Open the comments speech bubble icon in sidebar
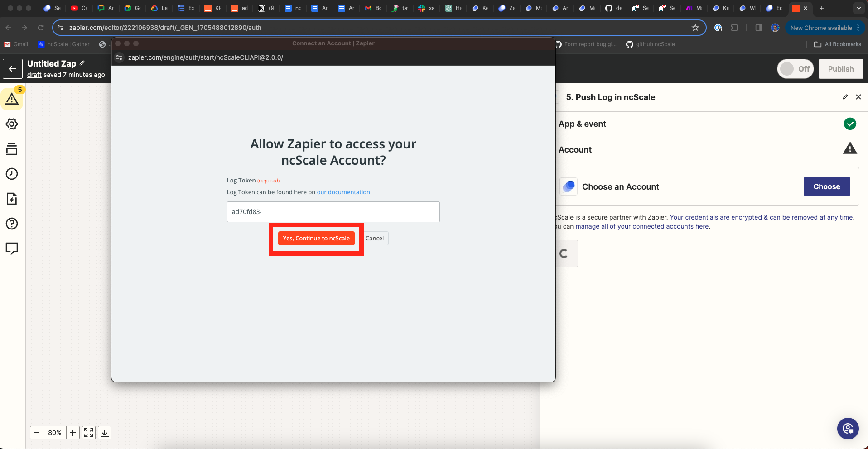Image resolution: width=868 pixels, height=449 pixels. click(x=12, y=248)
